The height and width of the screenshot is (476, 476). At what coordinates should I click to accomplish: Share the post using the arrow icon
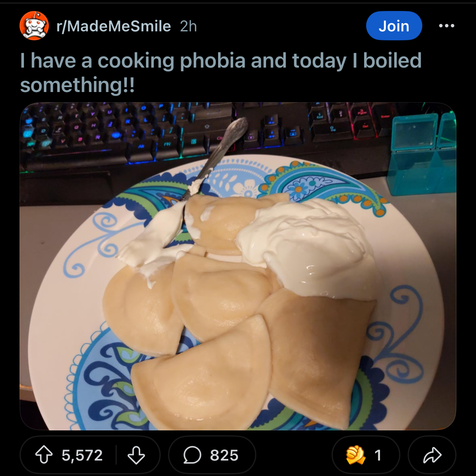click(x=432, y=455)
